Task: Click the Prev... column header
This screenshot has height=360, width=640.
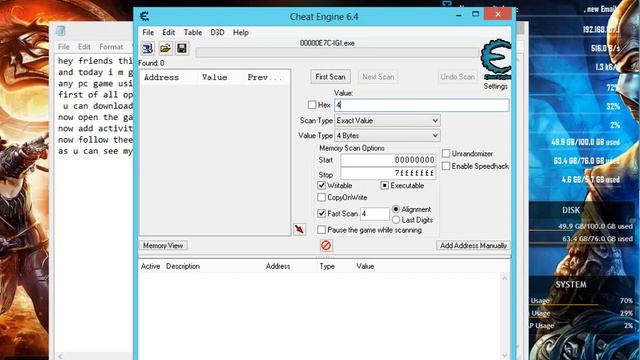Action: 264,77
